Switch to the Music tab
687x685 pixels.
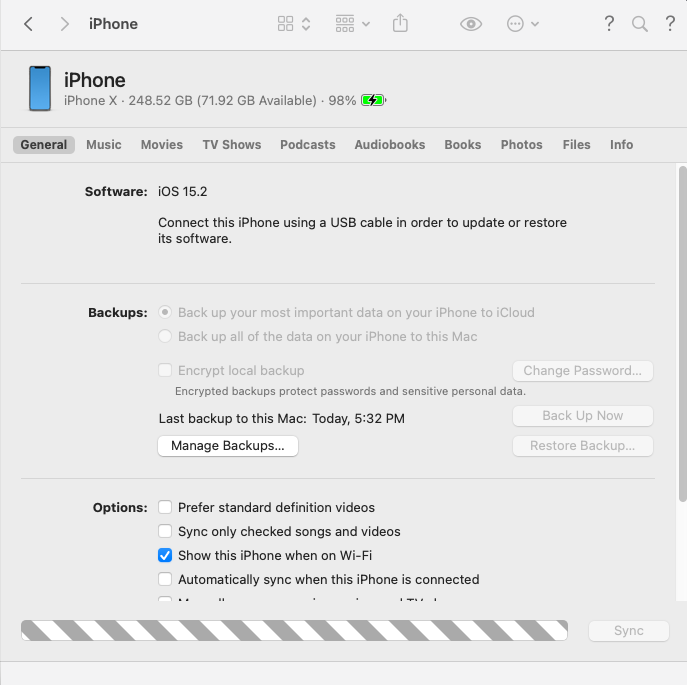coord(104,145)
